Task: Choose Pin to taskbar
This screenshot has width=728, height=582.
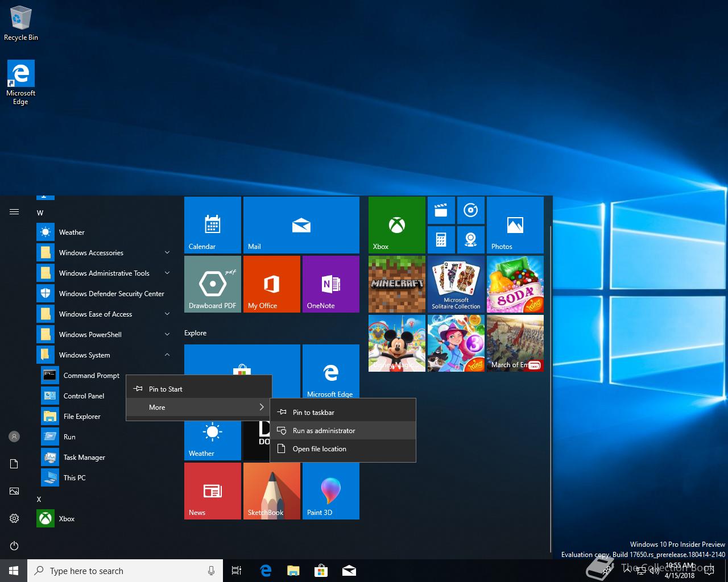Action: point(343,413)
